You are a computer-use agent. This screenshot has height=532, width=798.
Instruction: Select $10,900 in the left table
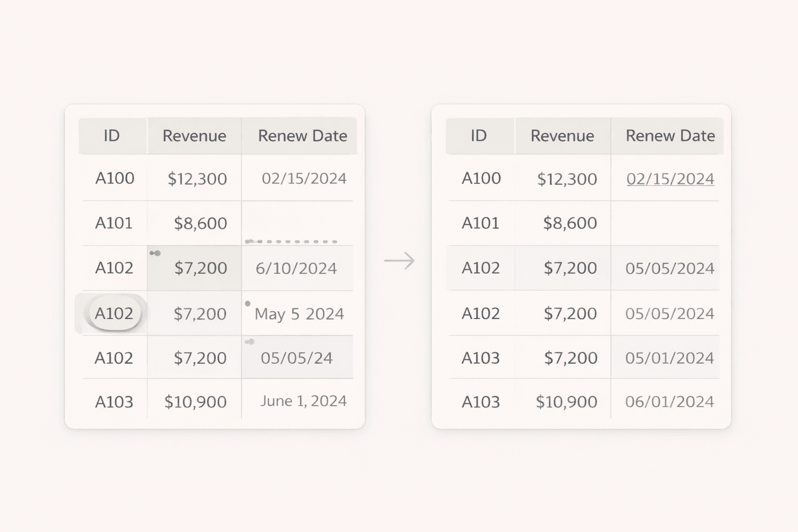(x=195, y=402)
